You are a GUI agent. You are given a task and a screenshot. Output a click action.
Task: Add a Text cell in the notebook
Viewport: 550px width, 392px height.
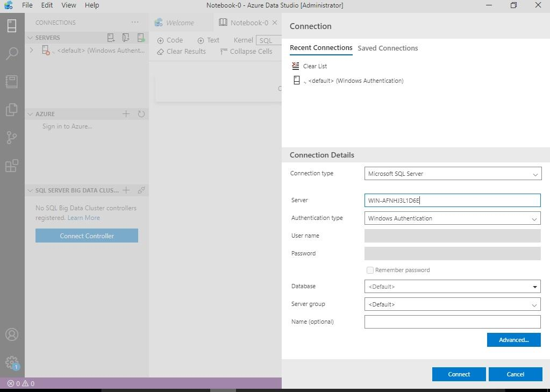pyautogui.click(x=209, y=40)
